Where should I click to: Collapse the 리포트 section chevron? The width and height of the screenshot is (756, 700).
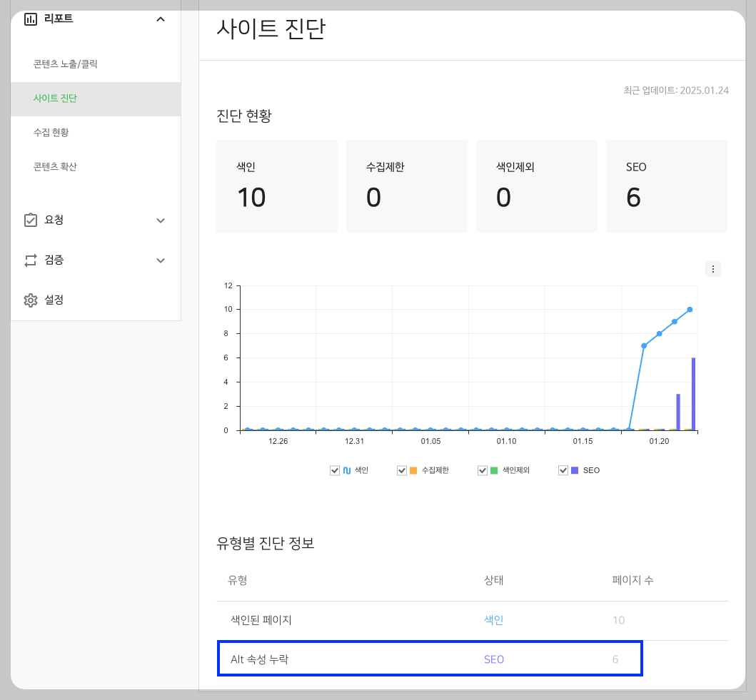coord(162,19)
